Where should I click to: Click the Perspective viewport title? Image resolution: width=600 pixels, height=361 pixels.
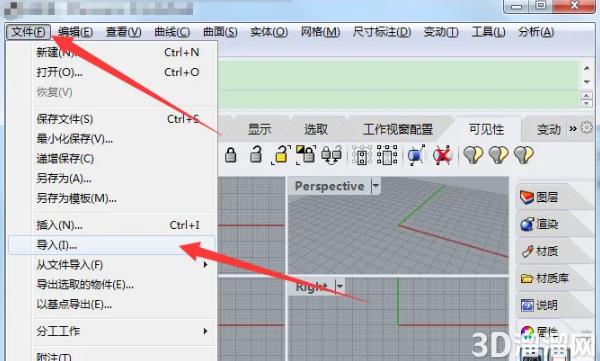click(329, 186)
